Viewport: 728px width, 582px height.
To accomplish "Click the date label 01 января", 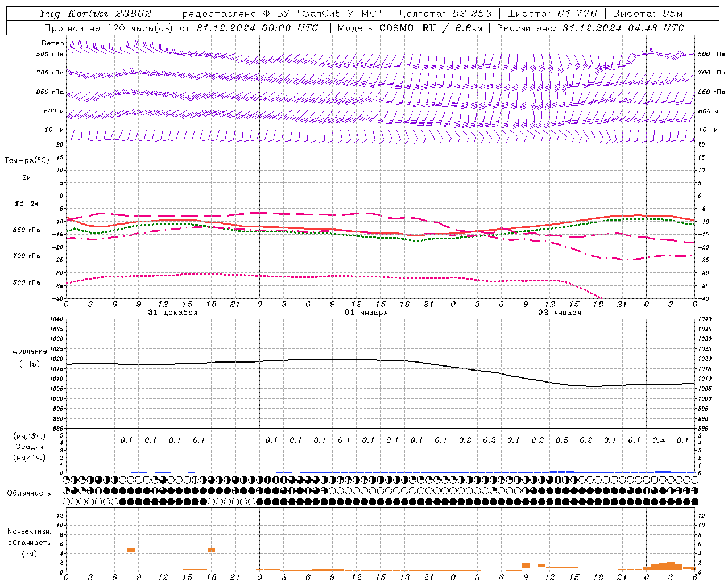I will pyautogui.click(x=366, y=313).
